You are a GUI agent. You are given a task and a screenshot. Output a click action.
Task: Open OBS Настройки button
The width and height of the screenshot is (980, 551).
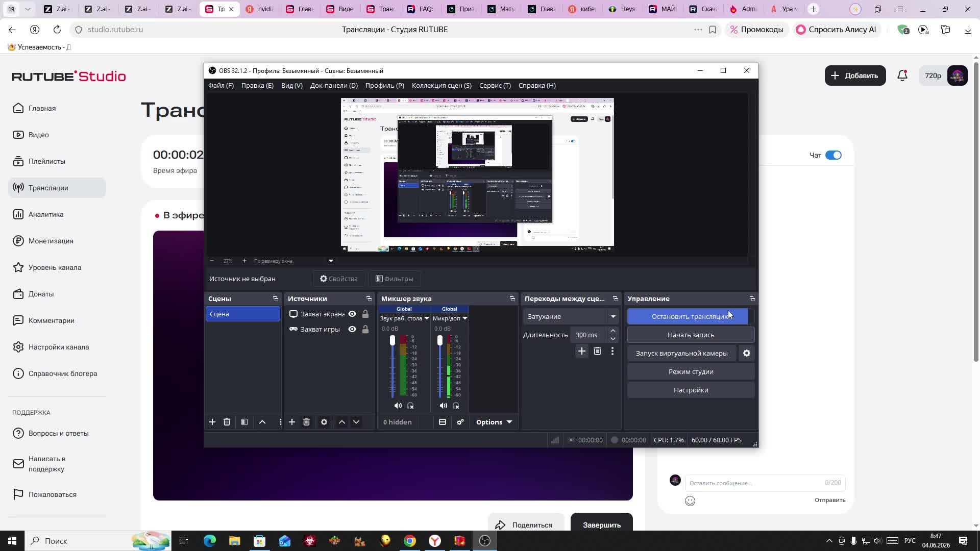pyautogui.click(x=691, y=390)
